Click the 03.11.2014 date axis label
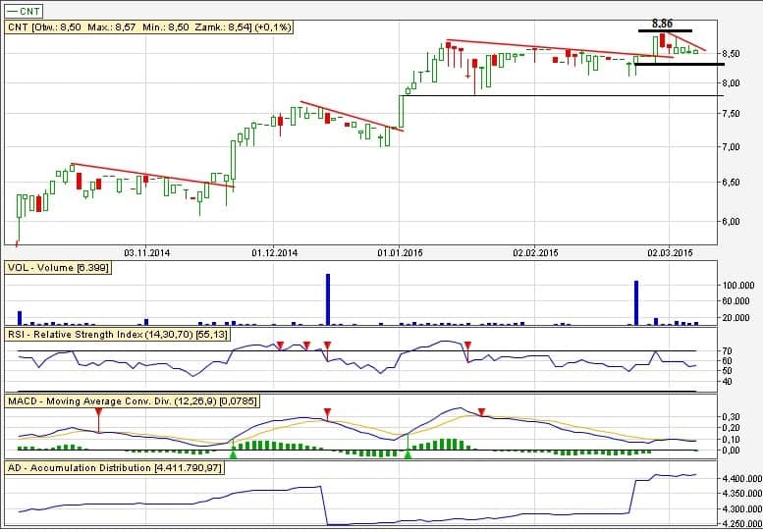 143,252
